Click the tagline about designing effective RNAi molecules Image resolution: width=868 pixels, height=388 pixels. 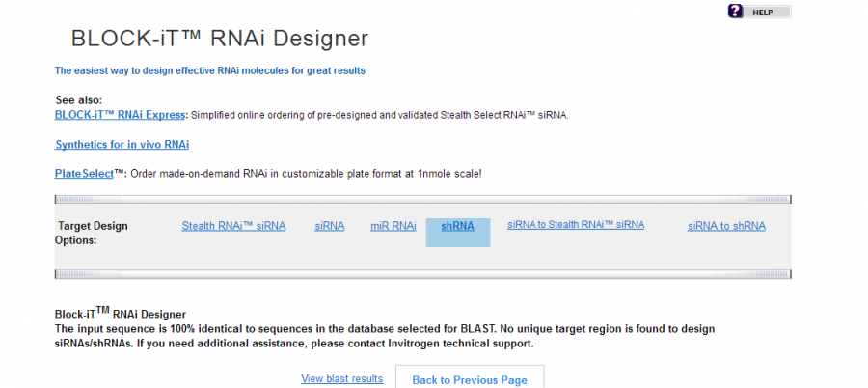210,70
